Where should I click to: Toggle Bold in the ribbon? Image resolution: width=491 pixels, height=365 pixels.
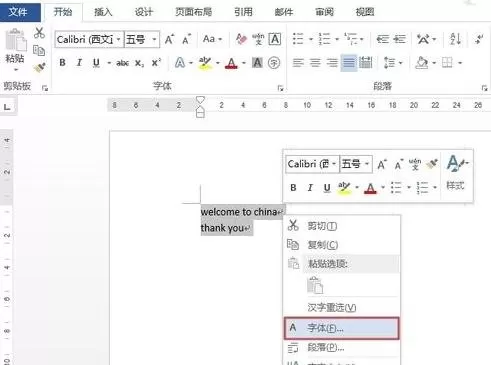[62, 63]
